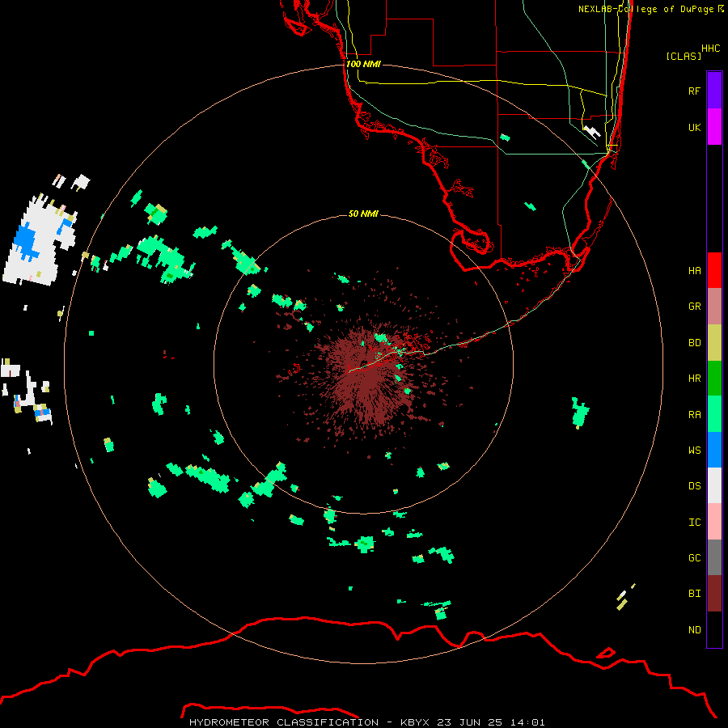Viewport: 728px width, 728px height.
Task: Click the HA legend label
Action: pyautogui.click(x=694, y=270)
